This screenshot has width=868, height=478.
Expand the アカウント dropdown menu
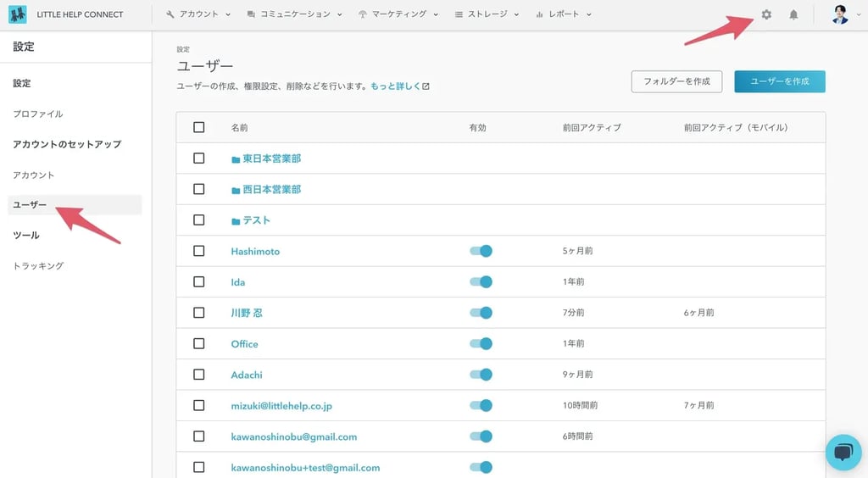tap(198, 14)
